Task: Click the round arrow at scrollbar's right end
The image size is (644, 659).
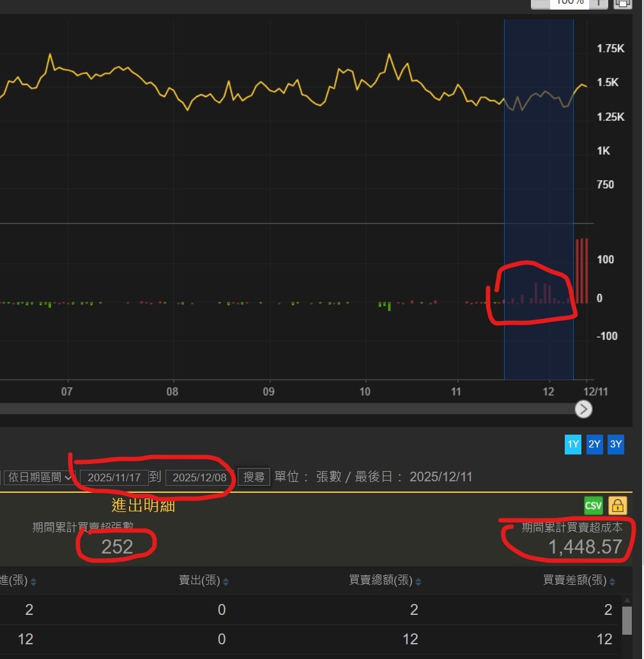Action: tap(583, 409)
